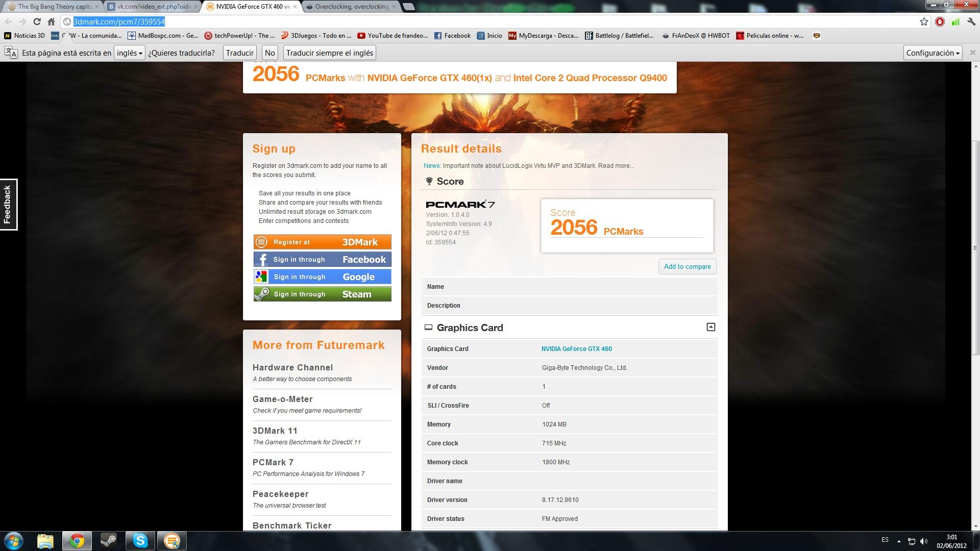Sign in through Steam
The height and width of the screenshot is (551, 980).
(x=322, y=294)
